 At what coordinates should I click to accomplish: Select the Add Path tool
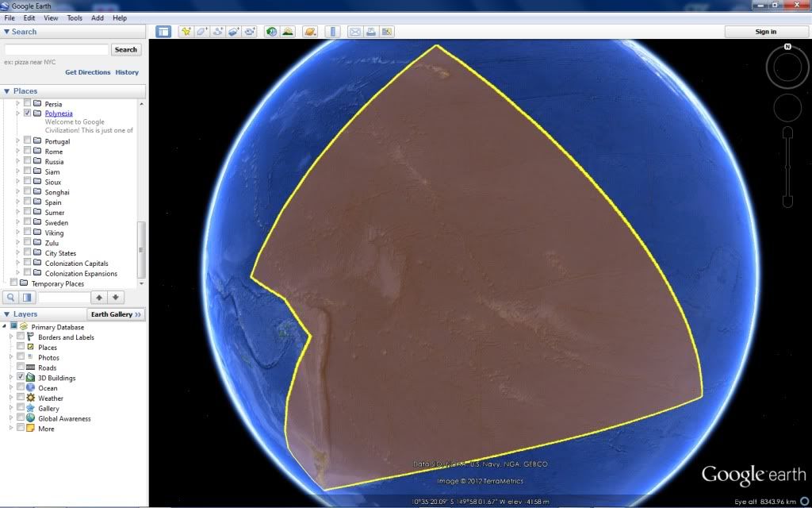pos(218,32)
